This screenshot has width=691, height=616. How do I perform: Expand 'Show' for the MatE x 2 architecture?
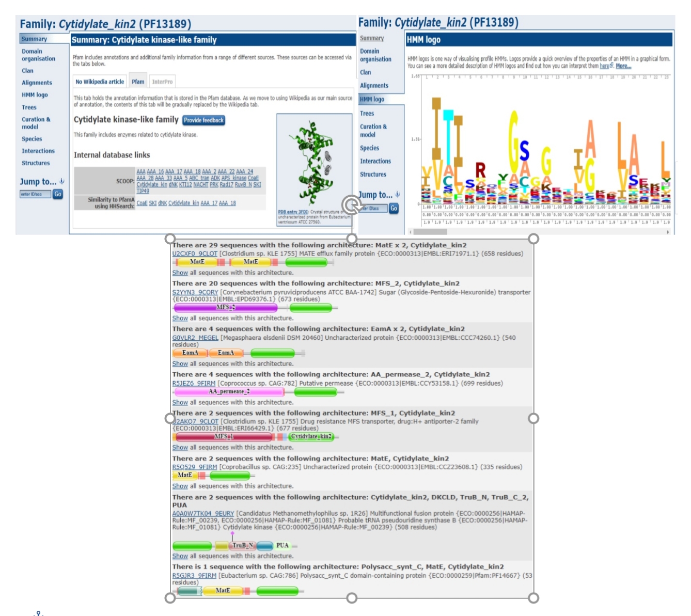(x=180, y=273)
